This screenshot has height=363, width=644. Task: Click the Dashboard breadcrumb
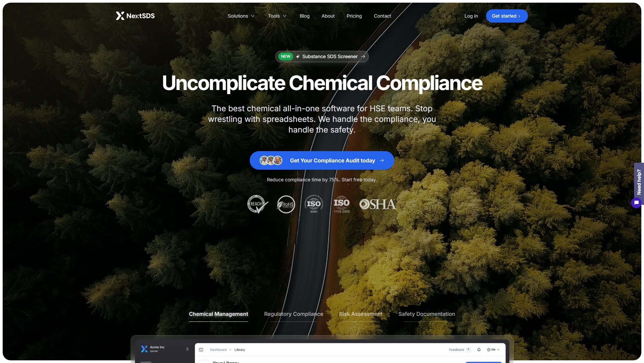point(218,350)
